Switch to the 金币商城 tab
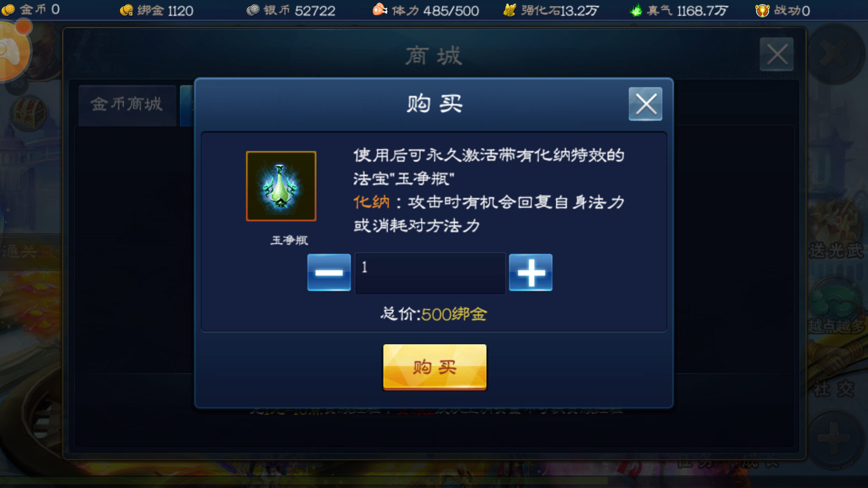This screenshot has width=868, height=488. pos(127,104)
